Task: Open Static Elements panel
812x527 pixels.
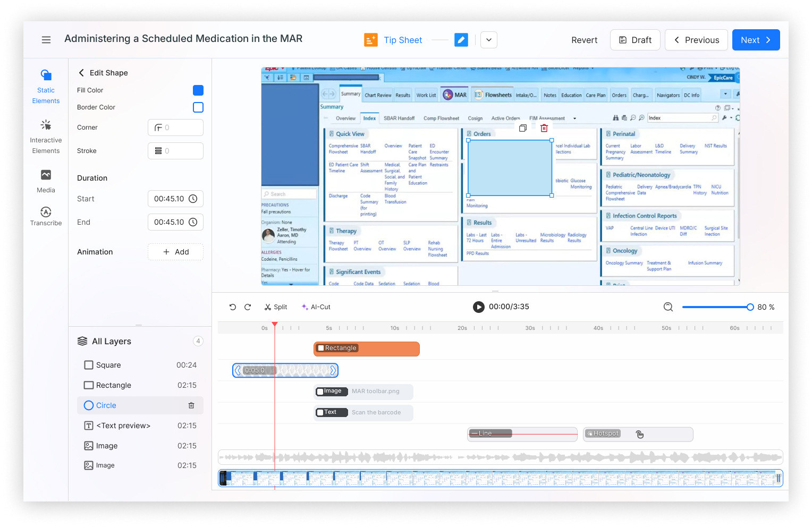Action: click(46, 87)
